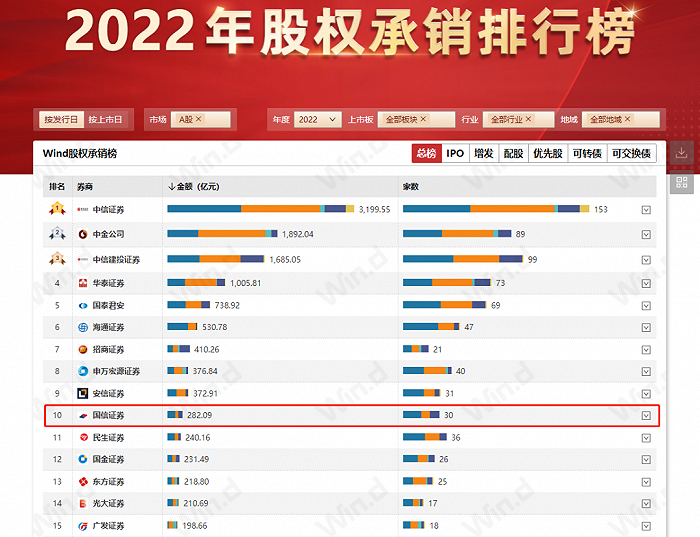Viewport: 700px width, 537px height.
Task: Click the 申万宏源证券 logo icon
Action: (x=83, y=371)
